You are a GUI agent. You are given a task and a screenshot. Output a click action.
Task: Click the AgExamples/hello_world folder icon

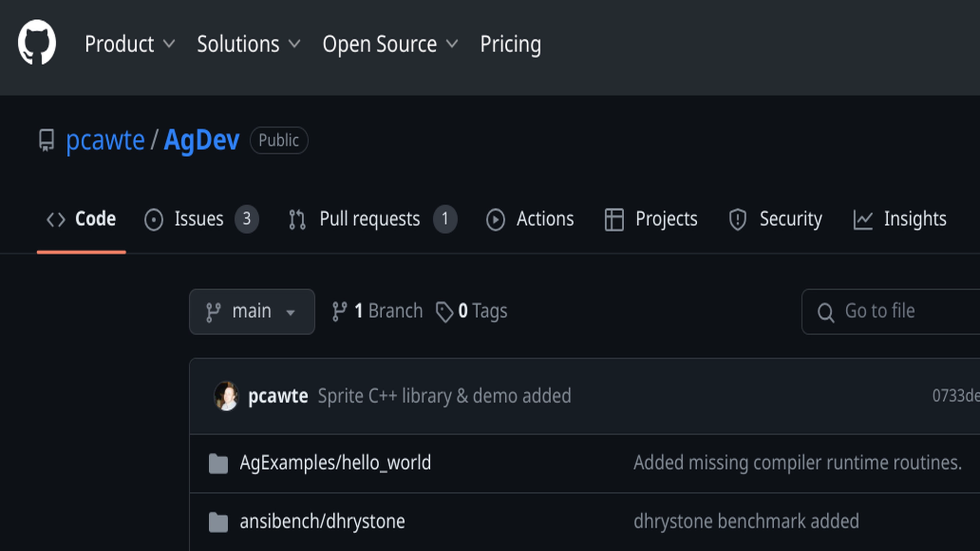click(x=218, y=463)
